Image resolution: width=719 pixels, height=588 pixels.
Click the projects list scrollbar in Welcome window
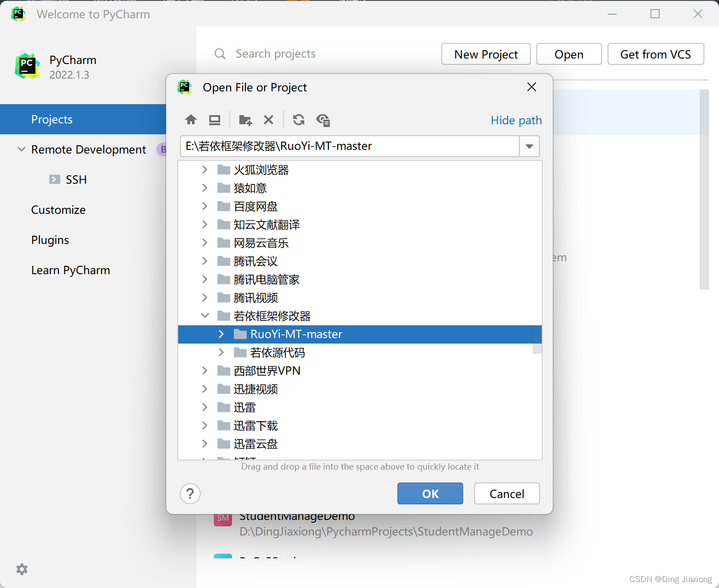click(x=704, y=190)
